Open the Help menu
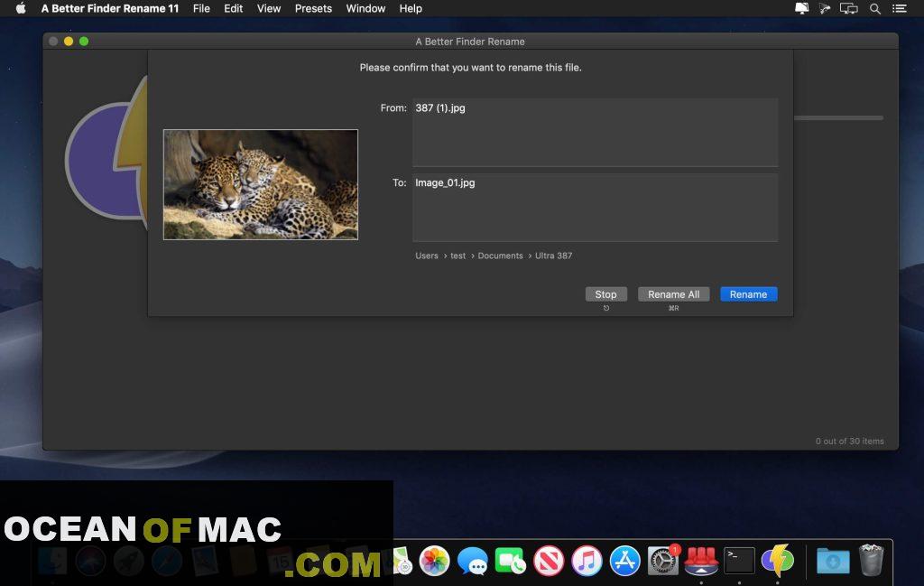This screenshot has height=586, width=924. 411,8
